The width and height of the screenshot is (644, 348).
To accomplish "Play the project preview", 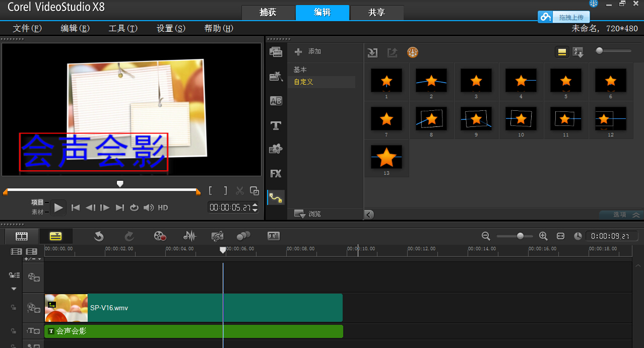I will (58, 207).
